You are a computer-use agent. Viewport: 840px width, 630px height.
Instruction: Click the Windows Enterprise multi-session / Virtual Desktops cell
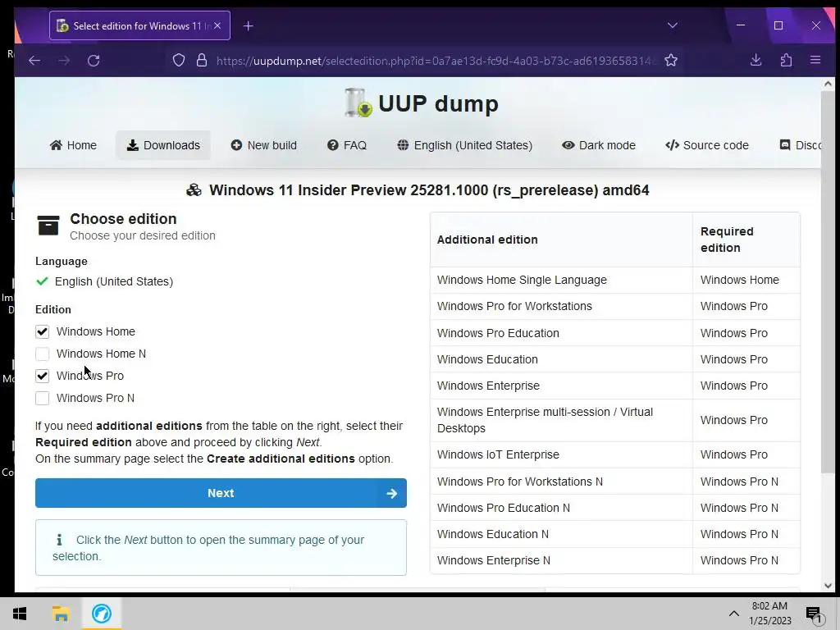click(561, 420)
